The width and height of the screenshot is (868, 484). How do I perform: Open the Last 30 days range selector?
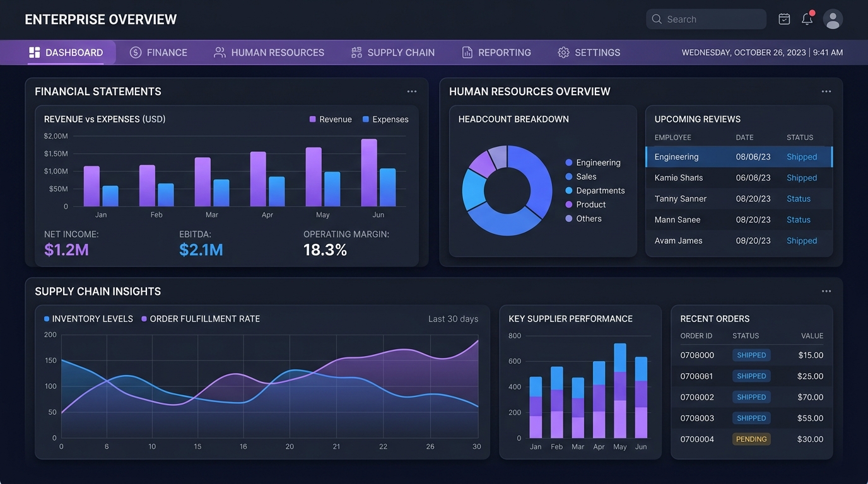click(x=453, y=319)
